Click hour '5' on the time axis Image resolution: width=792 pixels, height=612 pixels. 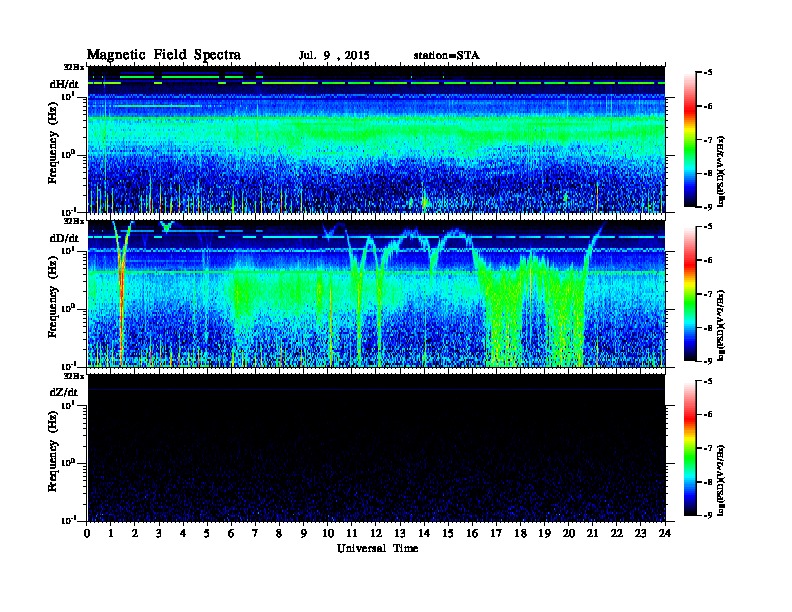208,534
